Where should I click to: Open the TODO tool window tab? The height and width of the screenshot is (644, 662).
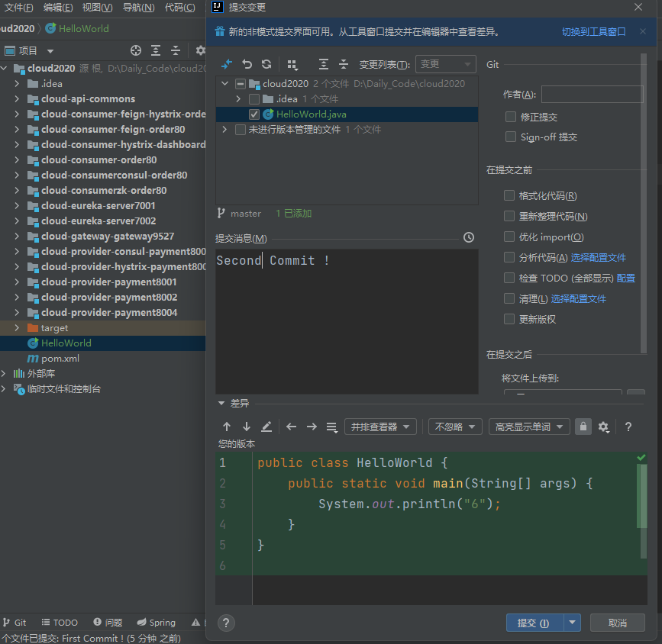[60, 623]
